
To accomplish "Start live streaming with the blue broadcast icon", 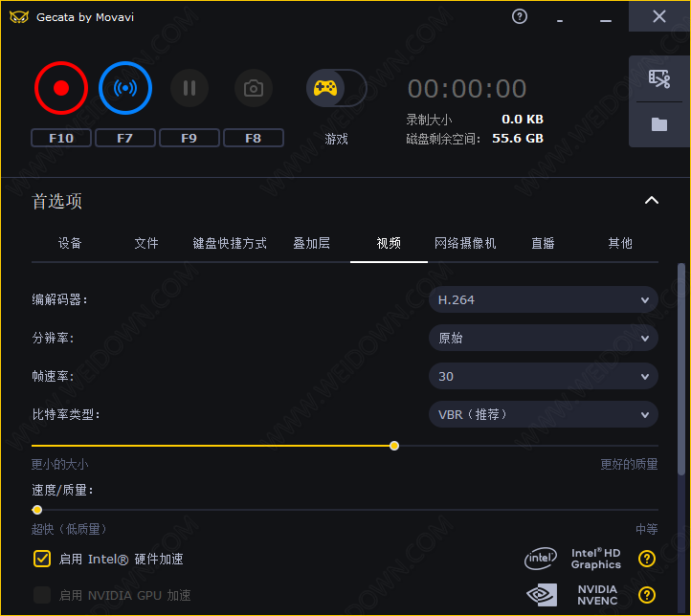I will [125, 88].
